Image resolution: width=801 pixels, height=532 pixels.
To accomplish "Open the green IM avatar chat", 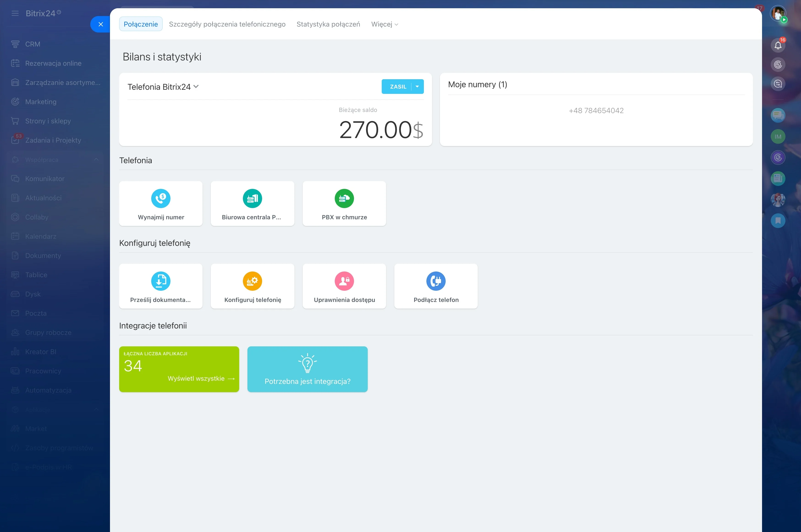I will click(778, 137).
